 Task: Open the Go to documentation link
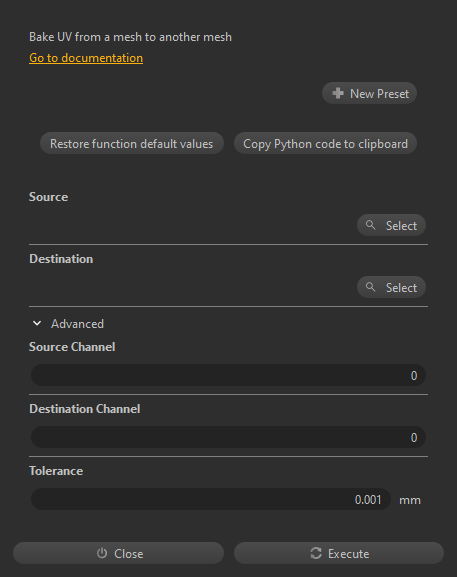(86, 58)
